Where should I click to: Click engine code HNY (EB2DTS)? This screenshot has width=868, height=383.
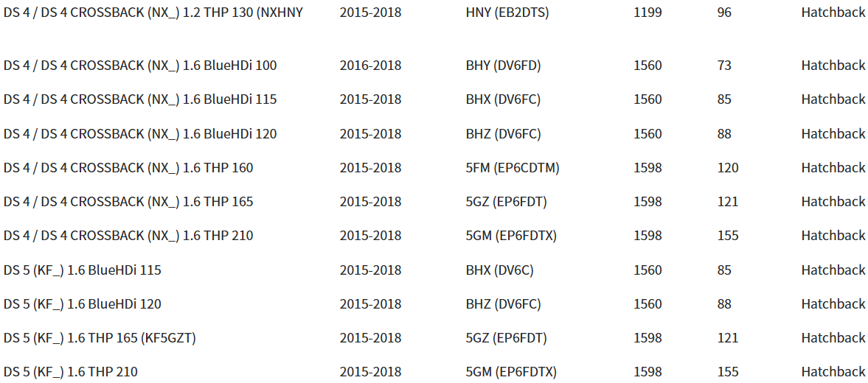click(x=507, y=13)
